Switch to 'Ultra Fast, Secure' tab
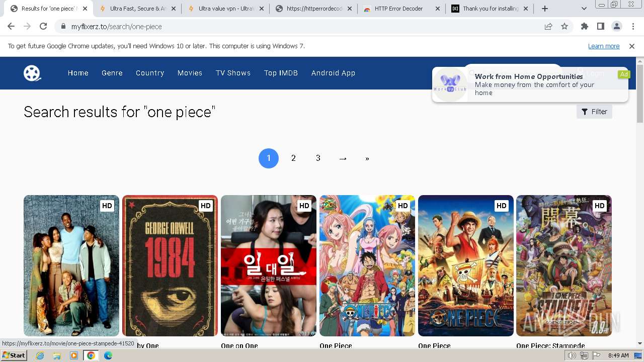The width and height of the screenshot is (644, 362). pos(137,9)
